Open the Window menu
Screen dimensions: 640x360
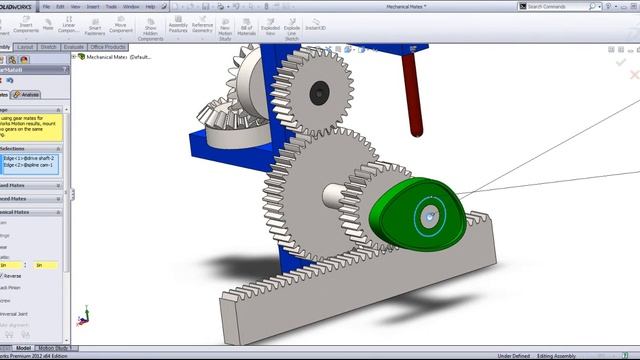(x=131, y=7)
